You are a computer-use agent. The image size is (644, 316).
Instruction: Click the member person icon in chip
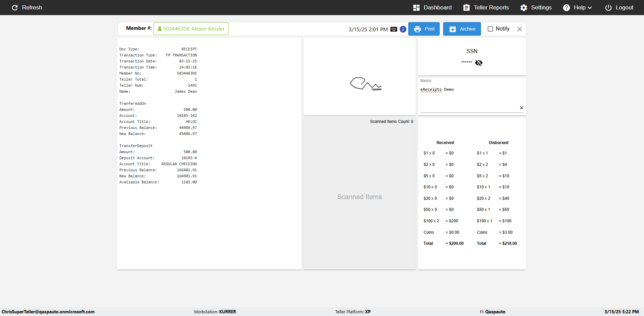point(160,29)
